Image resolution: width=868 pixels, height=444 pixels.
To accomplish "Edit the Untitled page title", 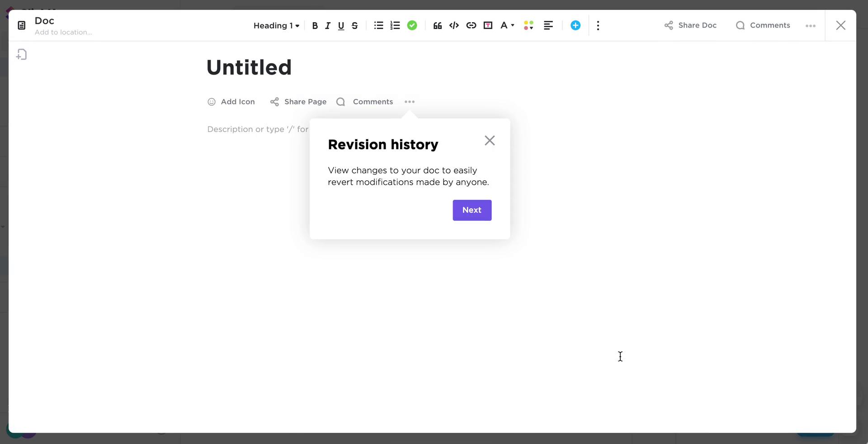I will click(x=249, y=67).
